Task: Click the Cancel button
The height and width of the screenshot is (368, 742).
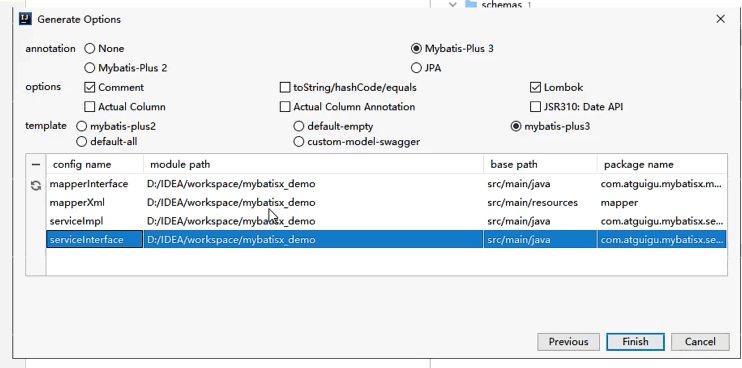Action: coord(700,342)
